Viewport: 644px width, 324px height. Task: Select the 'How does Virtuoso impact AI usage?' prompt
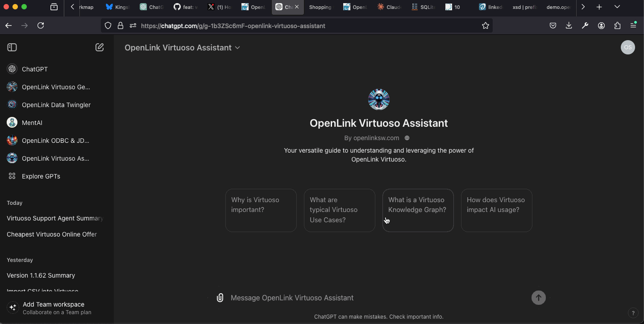point(497,210)
